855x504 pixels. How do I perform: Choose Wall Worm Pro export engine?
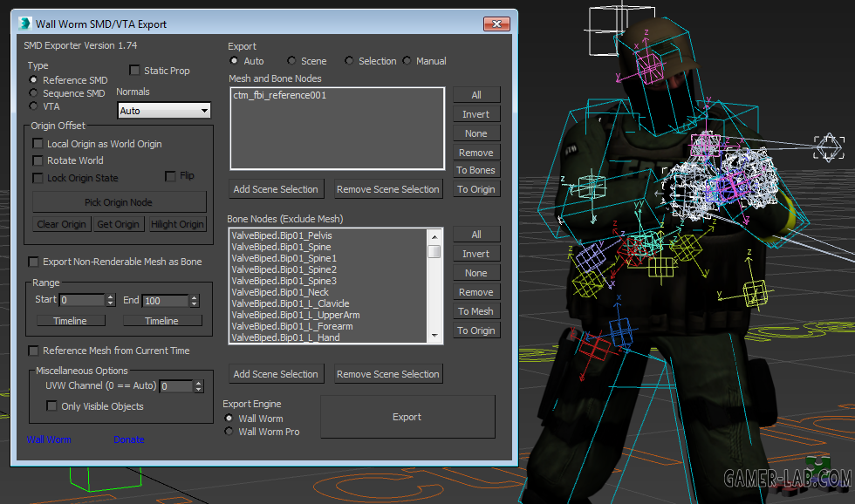[229, 432]
